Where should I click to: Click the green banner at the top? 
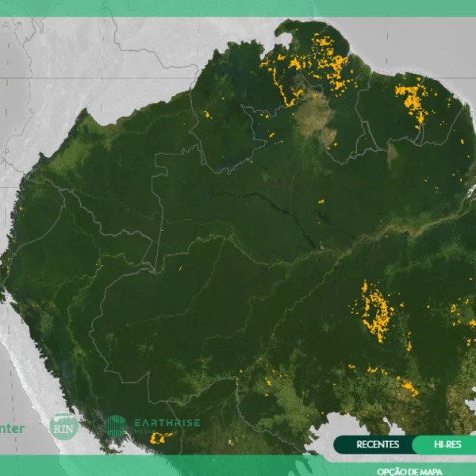[x=238, y=8]
